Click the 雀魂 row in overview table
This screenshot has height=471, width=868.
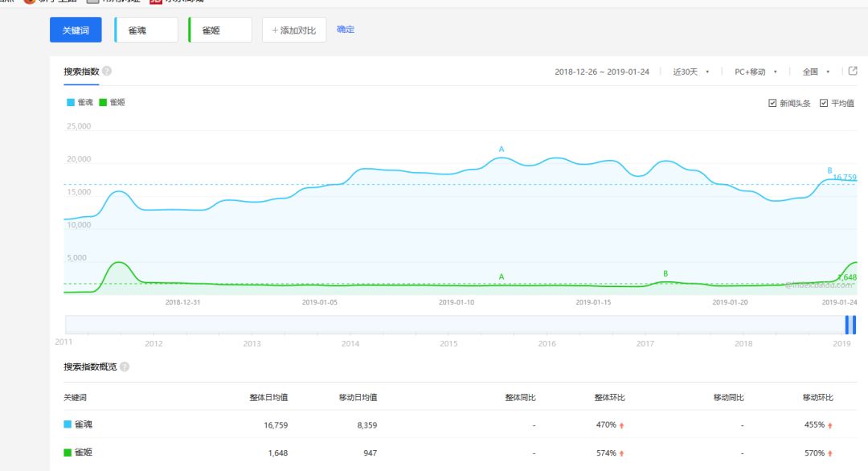(x=458, y=424)
